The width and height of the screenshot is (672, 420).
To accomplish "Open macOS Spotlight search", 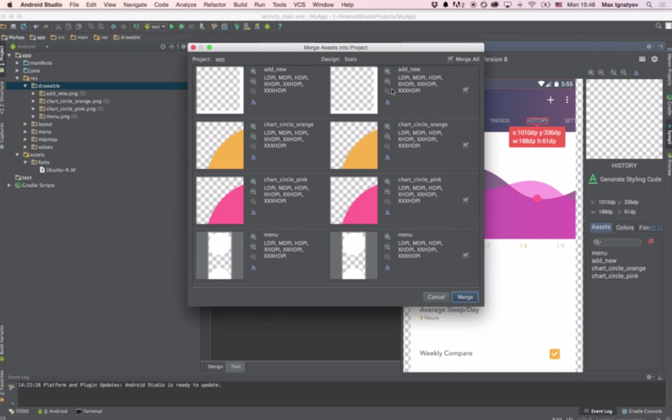I will (x=649, y=5).
